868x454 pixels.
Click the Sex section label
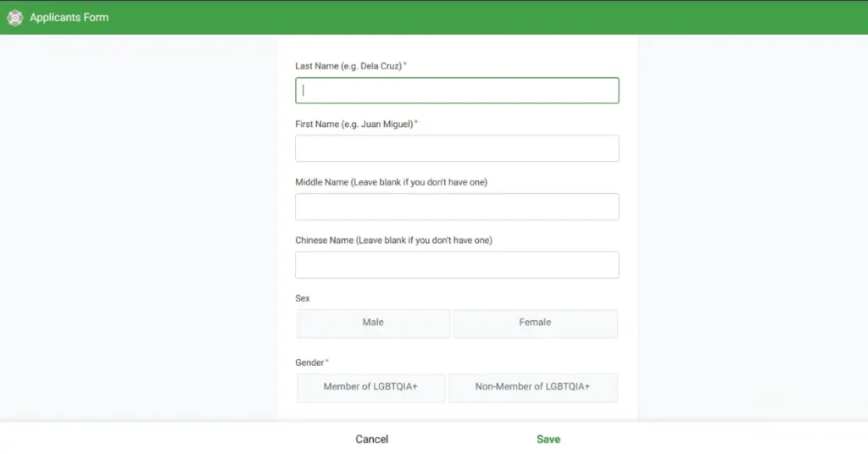pyautogui.click(x=303, y=299)
